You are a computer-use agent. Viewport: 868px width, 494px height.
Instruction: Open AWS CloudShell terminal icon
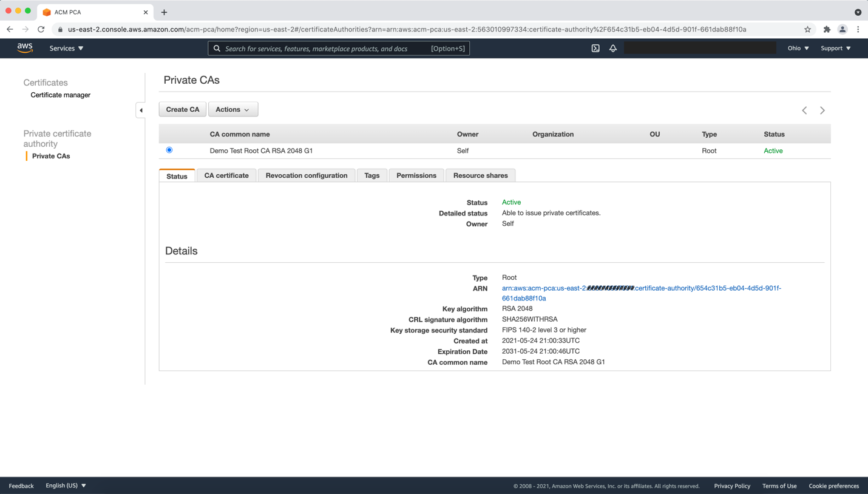(x=595, y=48)
